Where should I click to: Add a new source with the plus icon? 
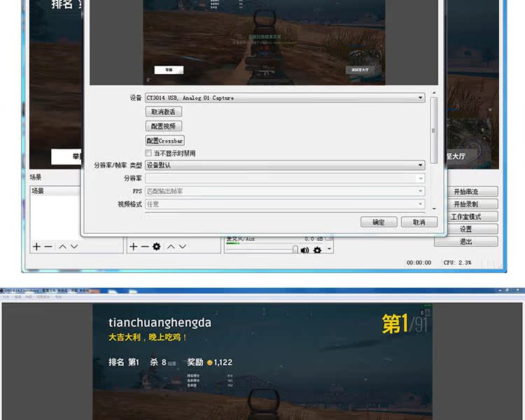pos(133,247)
